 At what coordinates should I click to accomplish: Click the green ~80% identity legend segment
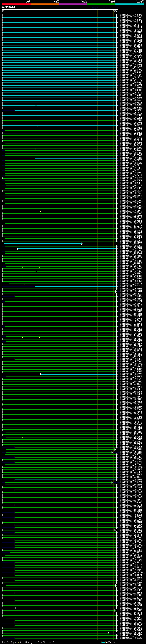coord(101,4)
